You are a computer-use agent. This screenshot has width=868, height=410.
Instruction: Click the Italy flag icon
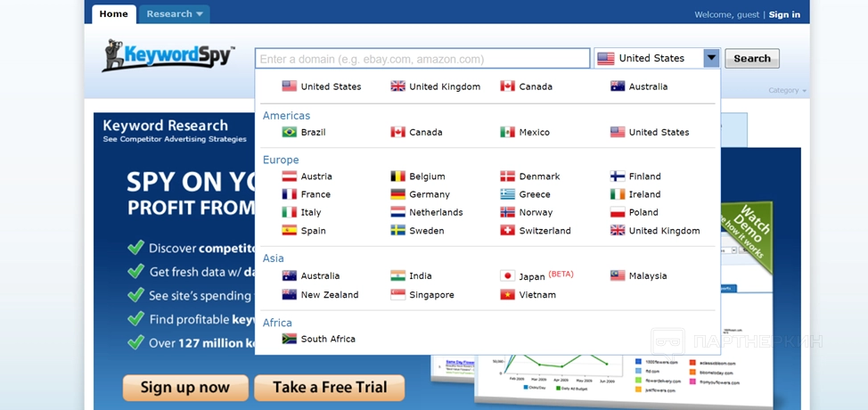pyautogui.click(x=290, y=212)
